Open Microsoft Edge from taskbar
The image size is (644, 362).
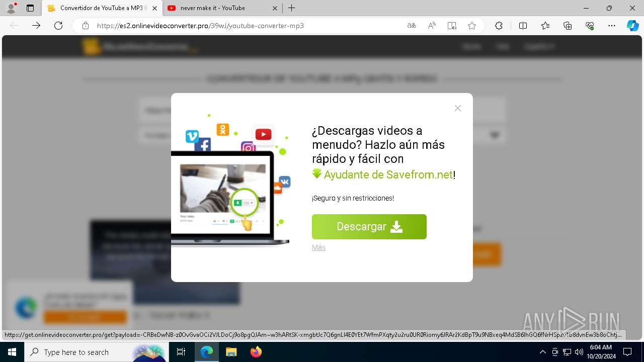[x=207, y=352]
